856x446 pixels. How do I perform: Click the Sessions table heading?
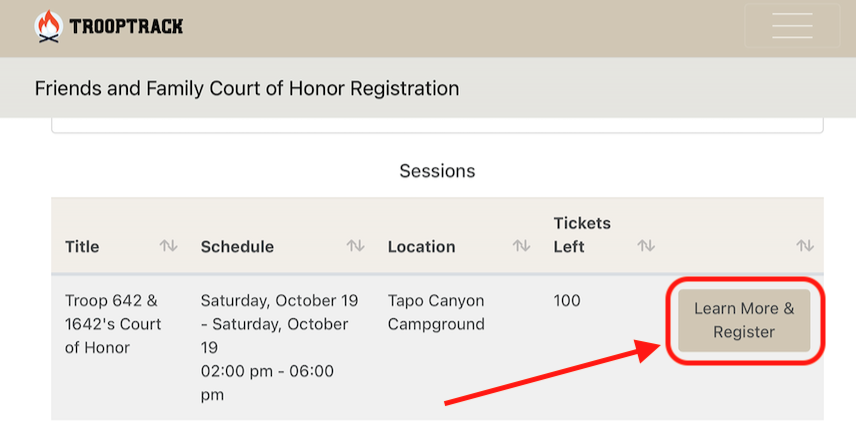(x=437, y=171)
